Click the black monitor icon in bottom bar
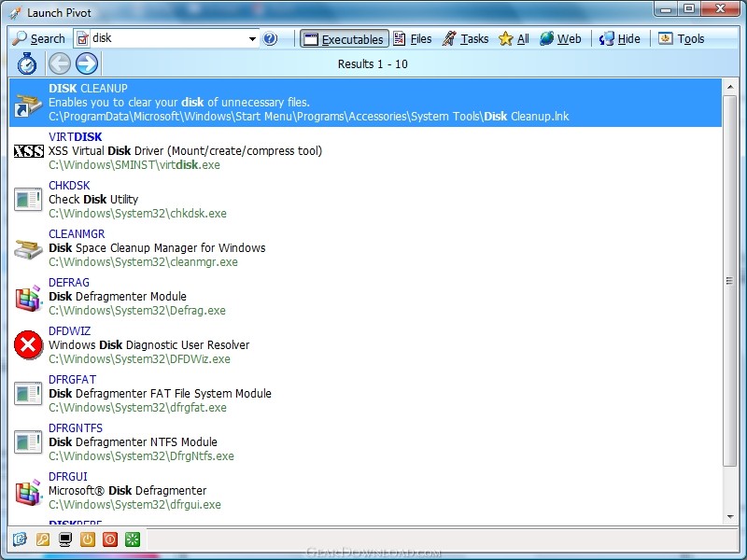The image size is (747, 560). tap(64, 539)
